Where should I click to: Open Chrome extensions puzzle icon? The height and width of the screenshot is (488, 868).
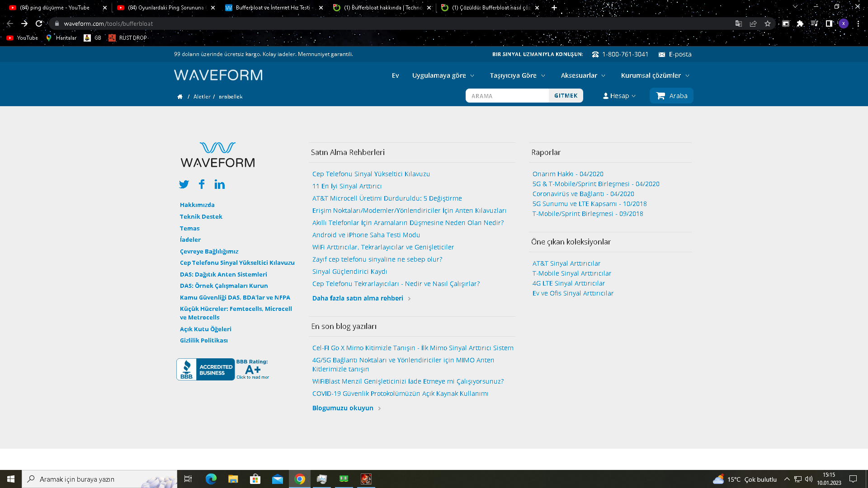[800, 23]
